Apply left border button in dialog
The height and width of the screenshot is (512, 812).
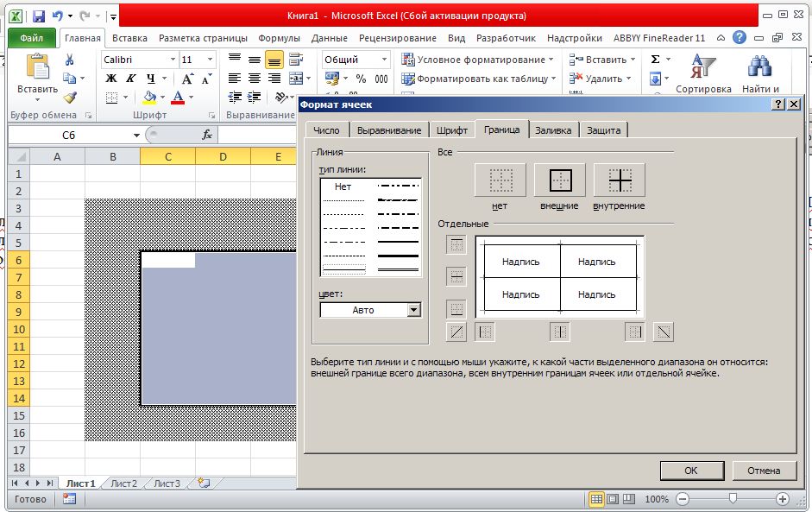pos(485,332)
